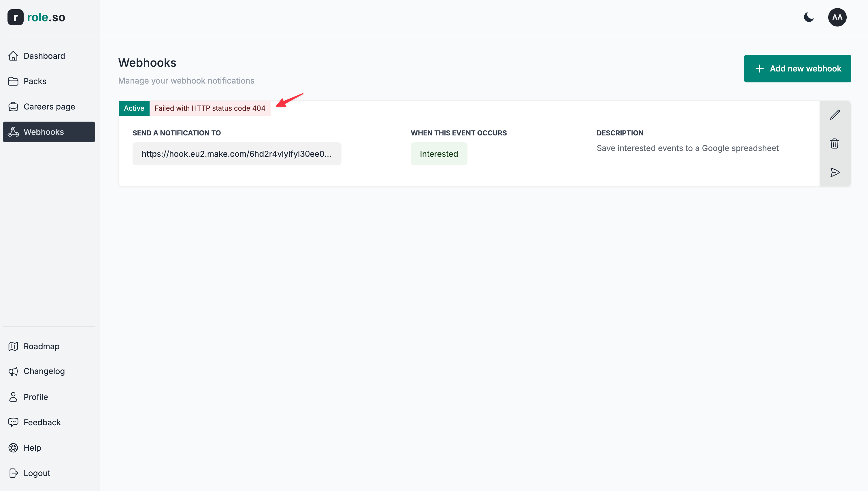
Task: Click the webhook notification URL field
Action: 237,154
